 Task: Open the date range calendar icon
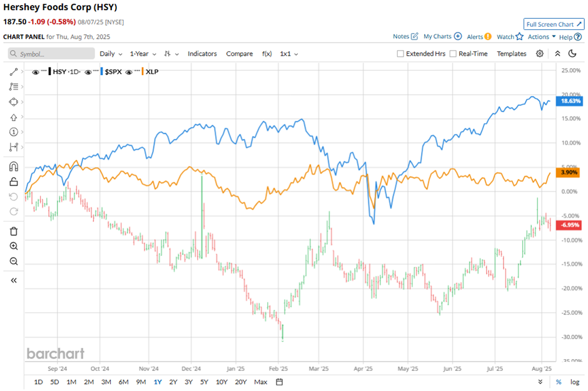pos(280,382)
